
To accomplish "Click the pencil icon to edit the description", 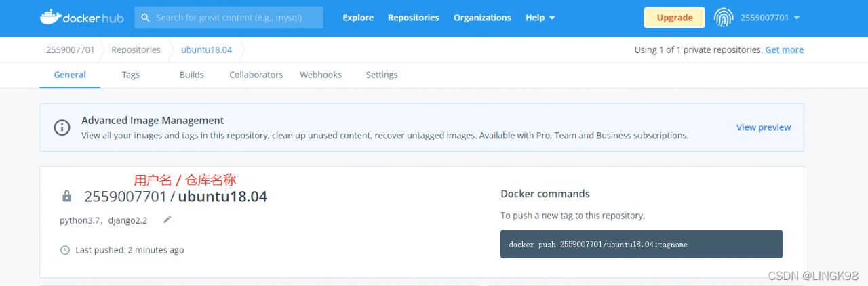I will pos(167,220).
